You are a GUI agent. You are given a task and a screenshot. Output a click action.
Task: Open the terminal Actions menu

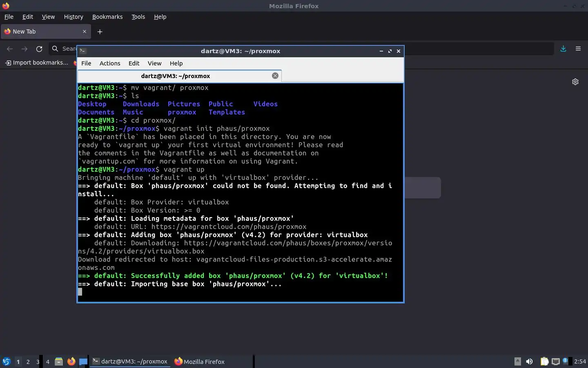click(110, 63)
